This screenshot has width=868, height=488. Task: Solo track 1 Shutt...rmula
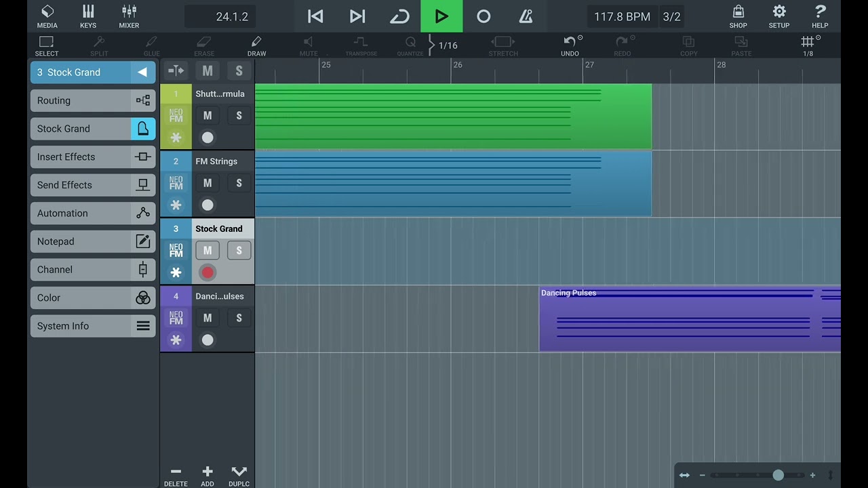pos(239,116)
